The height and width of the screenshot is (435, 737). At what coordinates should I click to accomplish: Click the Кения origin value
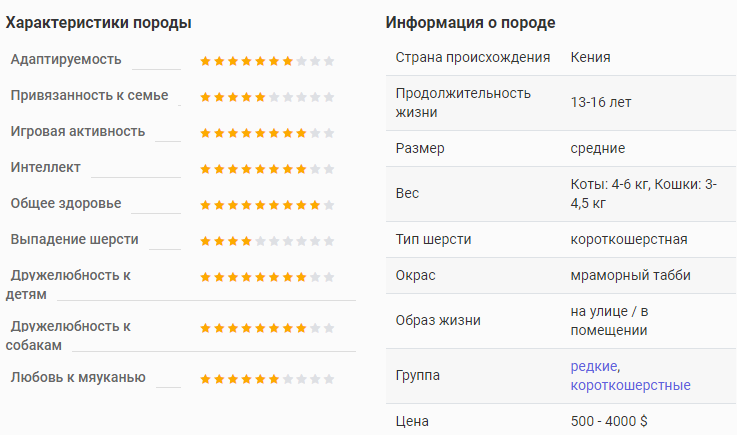(x=590, y=57)
